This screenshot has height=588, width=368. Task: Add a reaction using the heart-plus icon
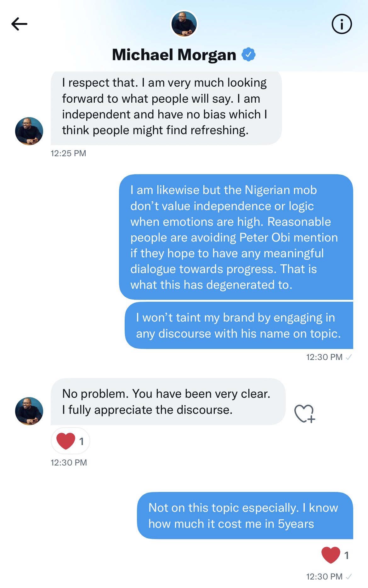(304, 413)
